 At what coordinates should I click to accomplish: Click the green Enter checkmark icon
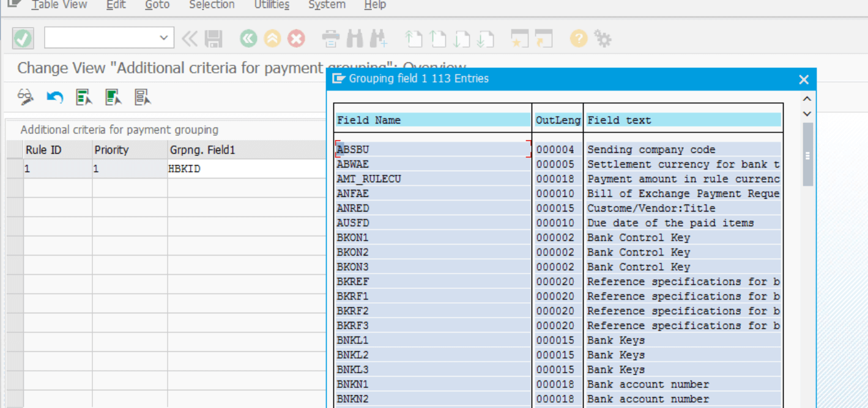pos(23,39)
